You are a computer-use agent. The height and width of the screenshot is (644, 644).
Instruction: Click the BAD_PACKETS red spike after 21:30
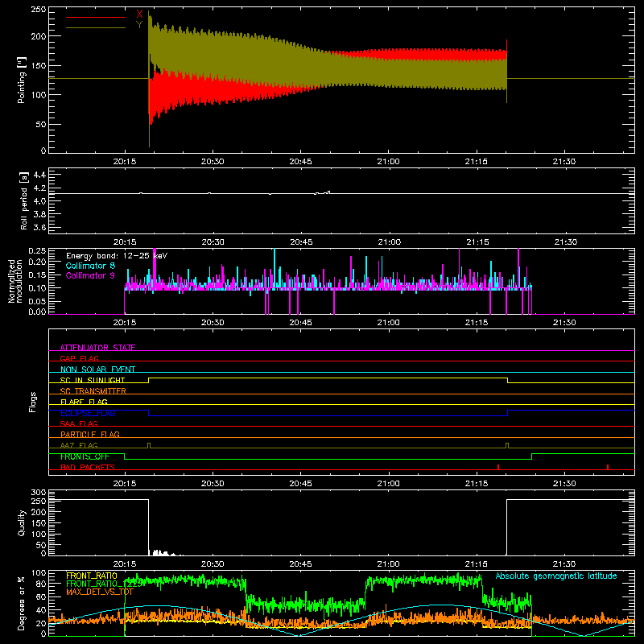click(608, 467)
